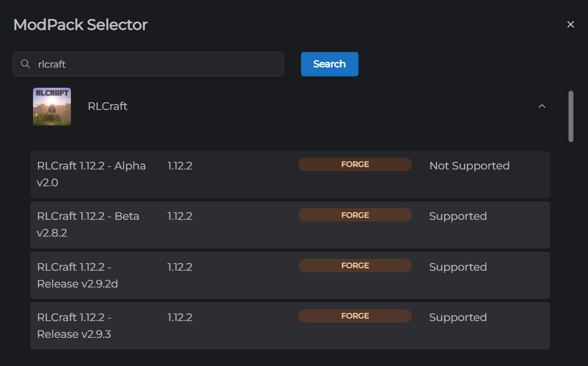Click the modpack list scrollbar
588x366 pixels.
click(571, 116)
